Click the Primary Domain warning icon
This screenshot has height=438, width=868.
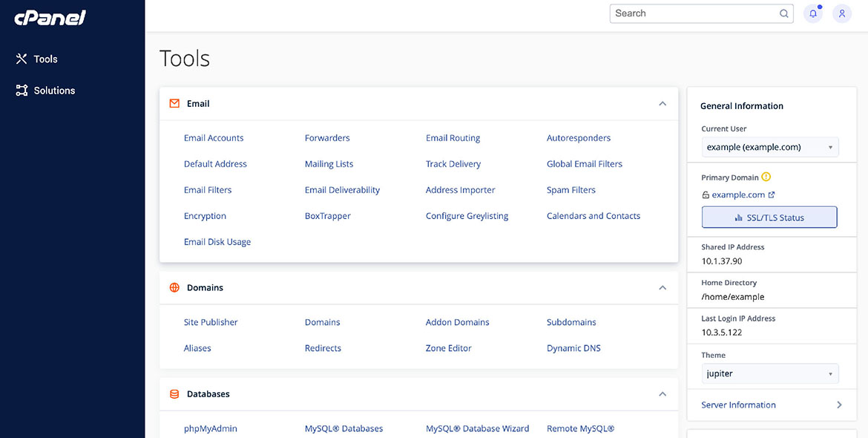point(766,177)
